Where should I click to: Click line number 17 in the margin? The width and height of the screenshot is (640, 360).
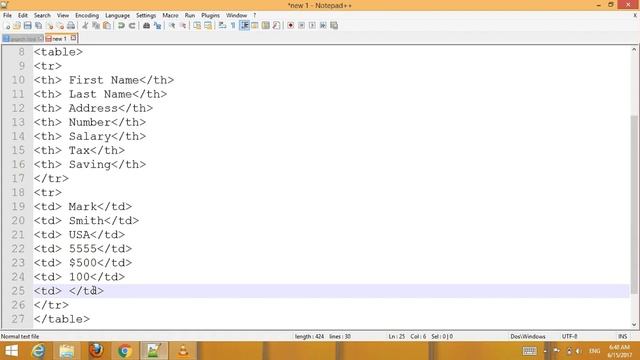click(18, 178)
